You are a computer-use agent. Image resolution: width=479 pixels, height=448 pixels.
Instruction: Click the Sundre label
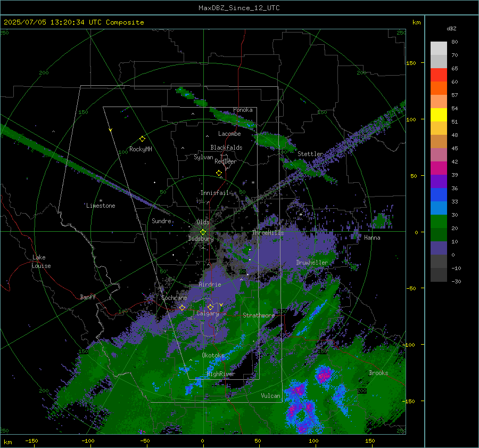point(161,221)
